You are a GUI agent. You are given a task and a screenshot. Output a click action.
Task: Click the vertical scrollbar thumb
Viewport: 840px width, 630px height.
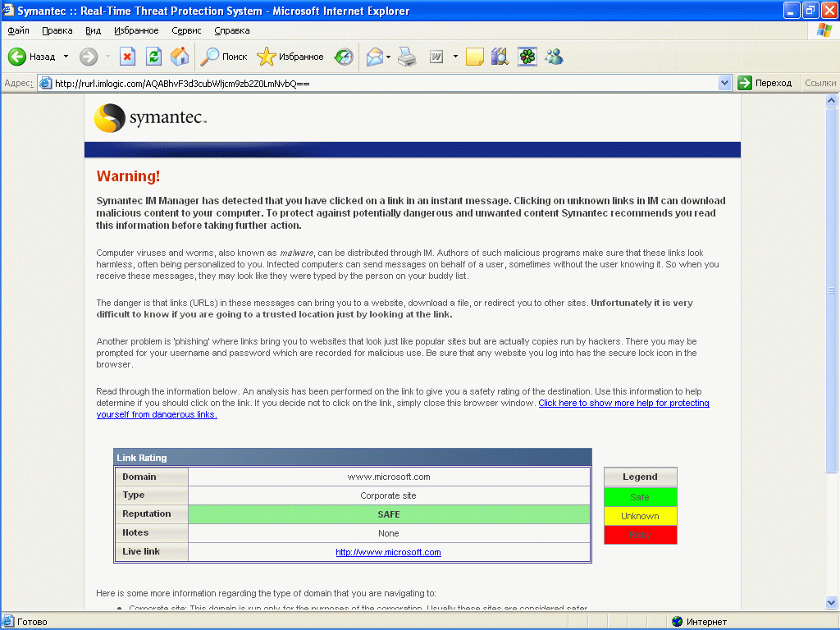(832, 290)
